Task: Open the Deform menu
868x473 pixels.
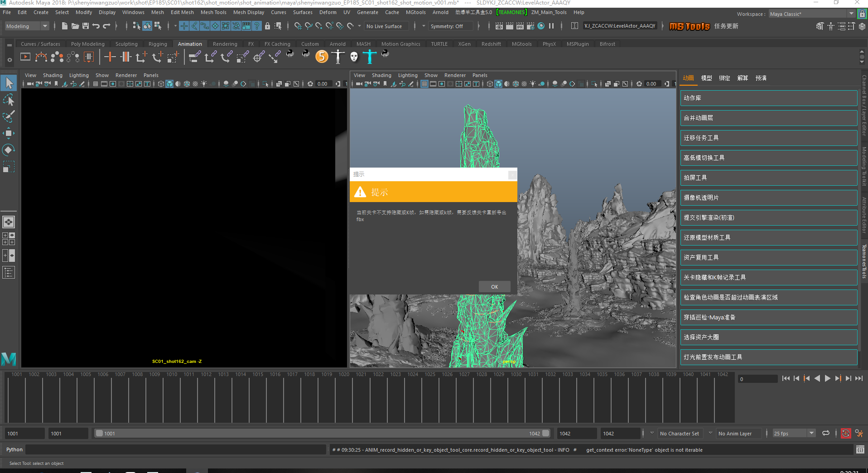Action: [x=328, y=12]
